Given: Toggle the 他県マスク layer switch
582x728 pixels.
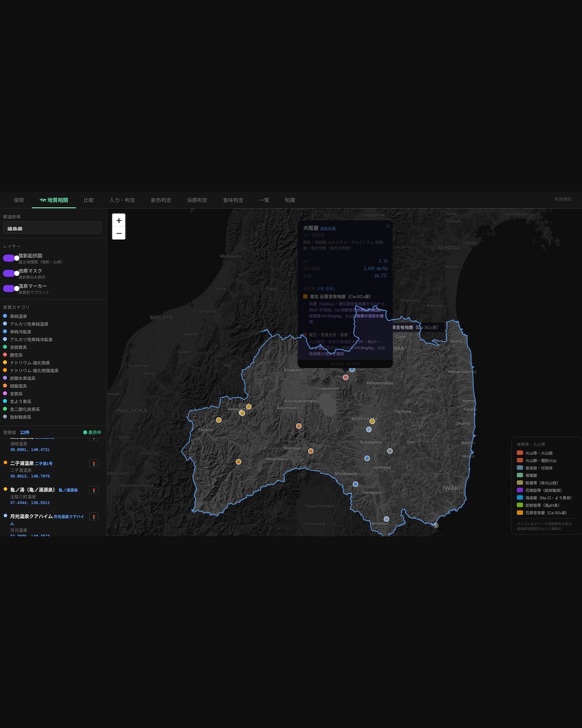Looking at the screenshot, I should tap(11, 274).
